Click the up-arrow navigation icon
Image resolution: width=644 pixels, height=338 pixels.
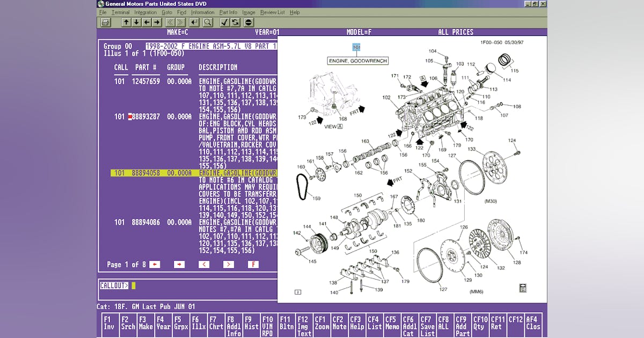click(x=126, y=23)
